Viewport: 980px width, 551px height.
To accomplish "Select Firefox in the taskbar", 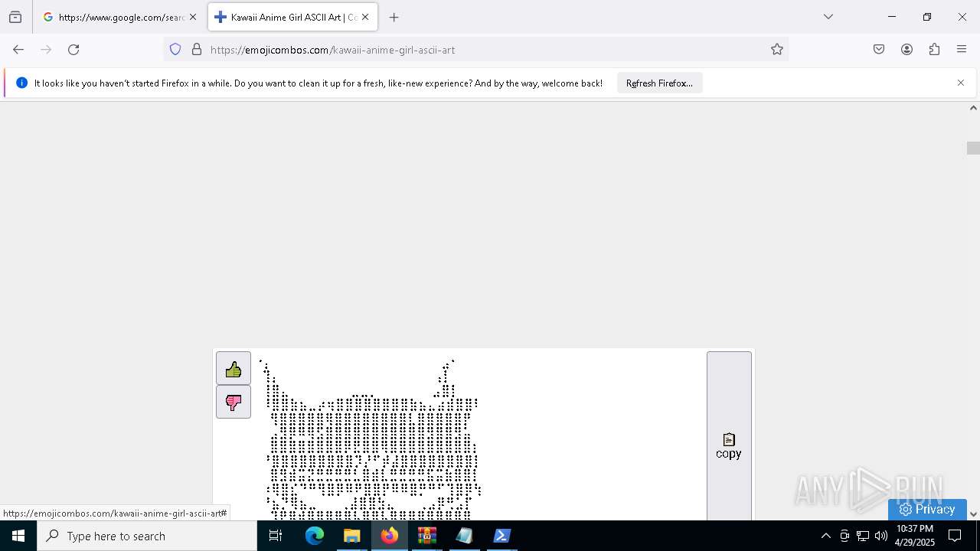I will point(390,536).
